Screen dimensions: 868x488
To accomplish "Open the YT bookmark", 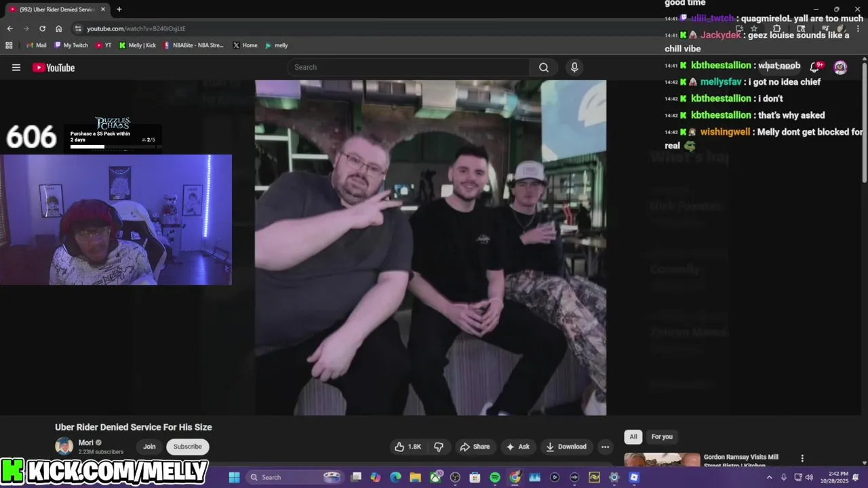I will [x=104, y=45].
